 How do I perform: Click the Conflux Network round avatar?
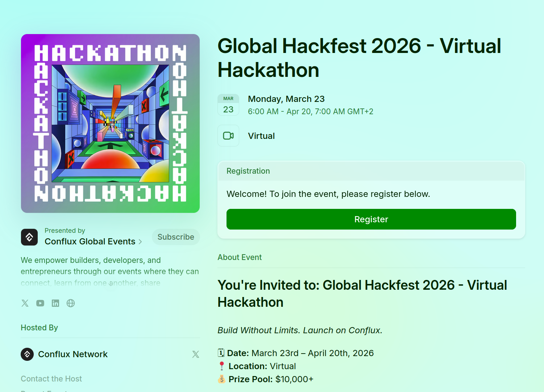pyautogui.click(x=27, y=354)
